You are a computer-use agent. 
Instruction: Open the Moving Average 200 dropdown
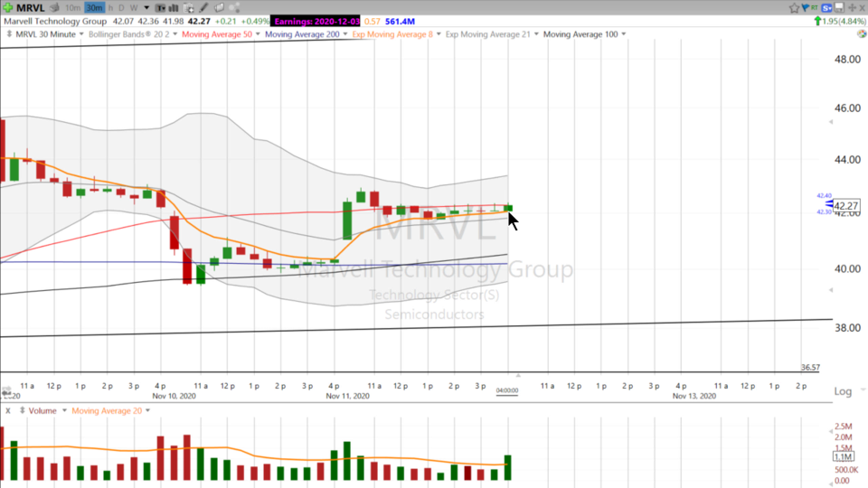[344, 34]
